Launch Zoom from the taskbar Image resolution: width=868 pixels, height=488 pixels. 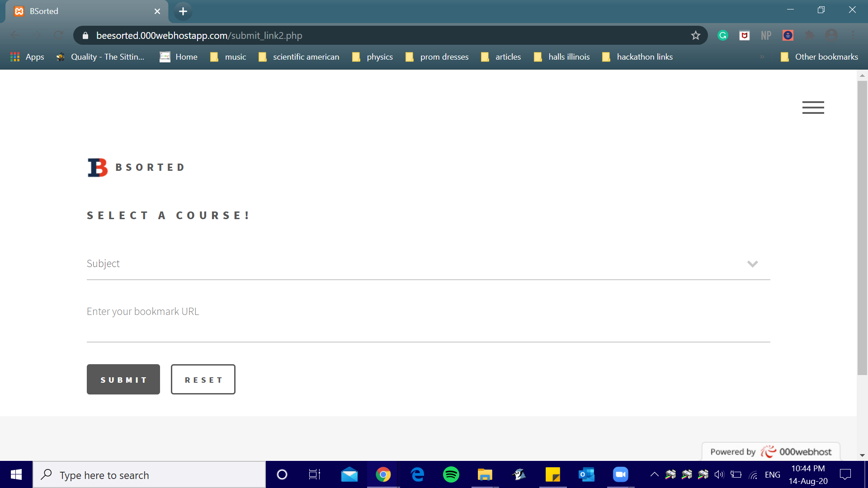(x=620, y=474)
